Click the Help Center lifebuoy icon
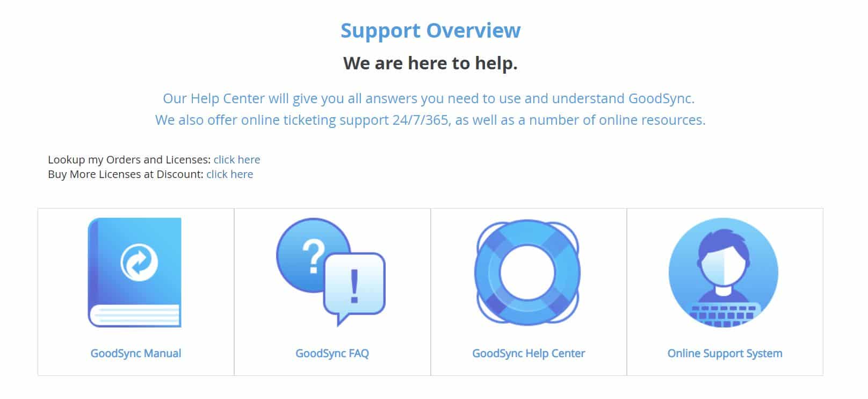This screenshot has height=399, width=868. 527,272
